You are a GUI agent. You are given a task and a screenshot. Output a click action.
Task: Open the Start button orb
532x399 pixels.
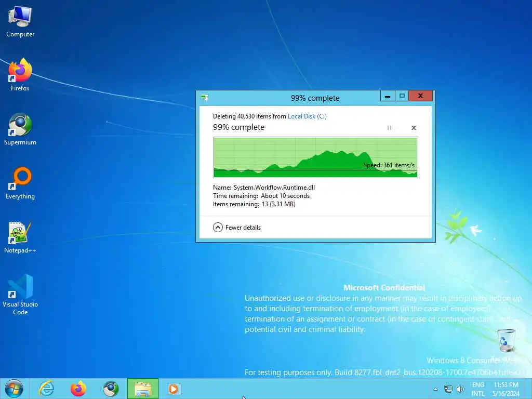pyautogui.click(x=14, y=389)
